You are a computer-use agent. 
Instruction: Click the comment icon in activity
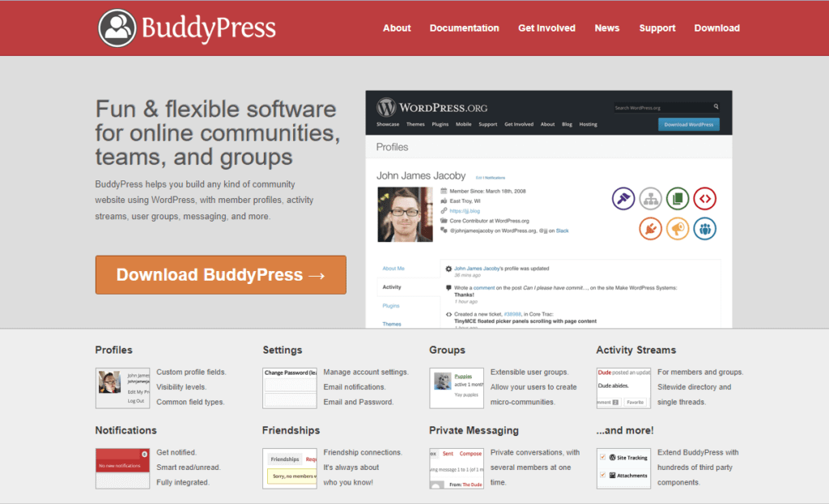coord(449,288)
